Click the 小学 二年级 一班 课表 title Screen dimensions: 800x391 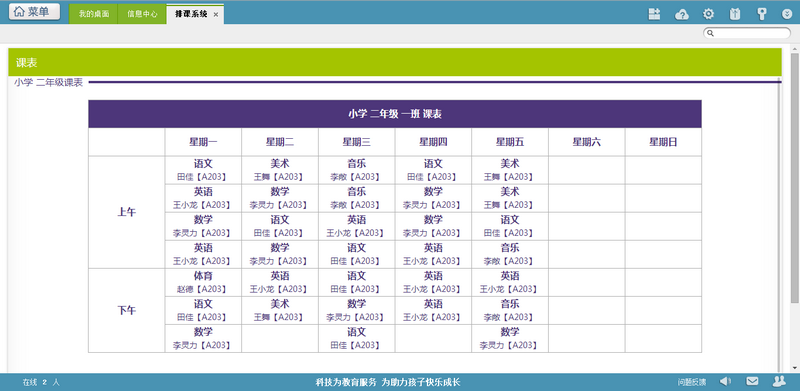coord(395,114)
